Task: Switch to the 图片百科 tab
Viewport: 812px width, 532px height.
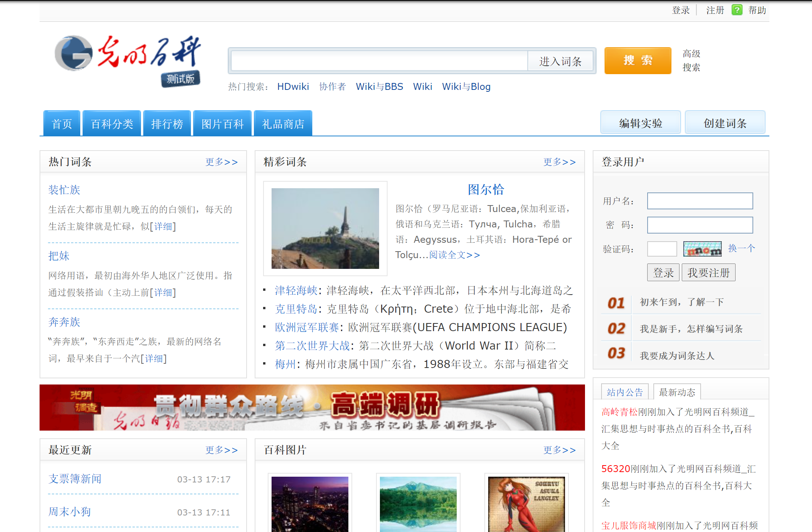Action: click(x=222, y=123)
